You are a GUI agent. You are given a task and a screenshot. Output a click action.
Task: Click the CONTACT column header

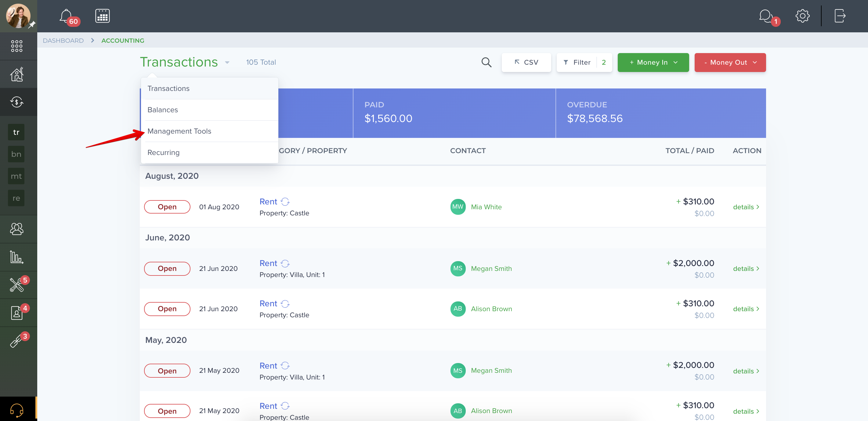click(468, 150)
